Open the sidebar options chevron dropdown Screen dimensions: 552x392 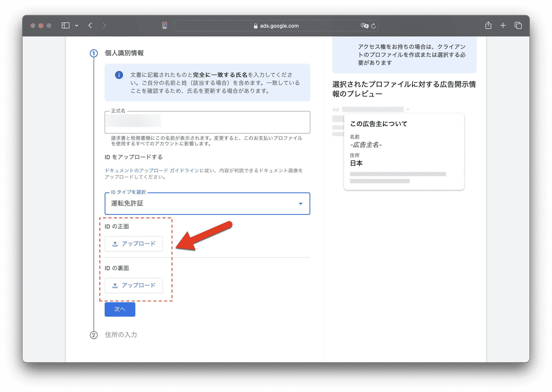point(77,26)
